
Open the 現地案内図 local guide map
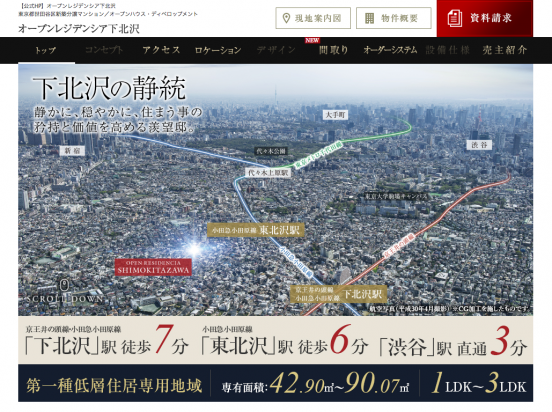coord(313,18)
